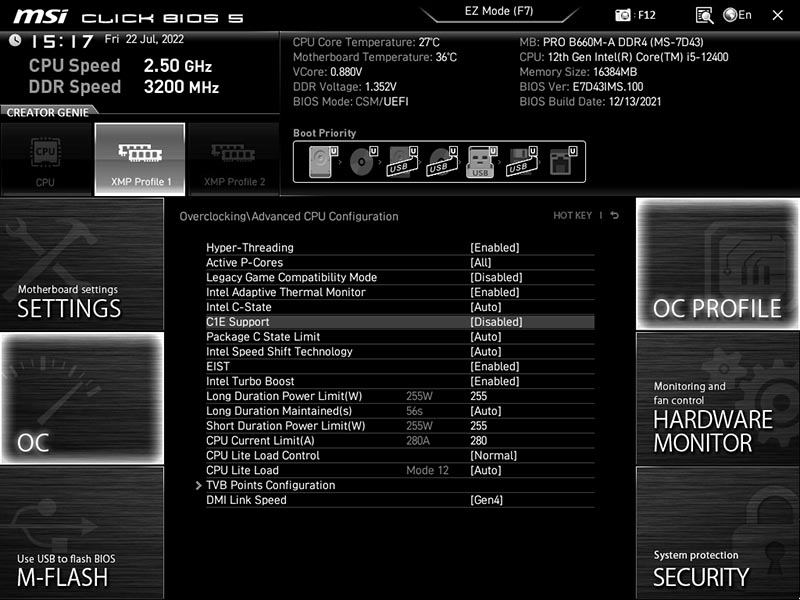Image resolution: width=800 pixels, height=600 pixels.
Task: Expand TVB Points Configuration submenu
Action: pos(270,485)
